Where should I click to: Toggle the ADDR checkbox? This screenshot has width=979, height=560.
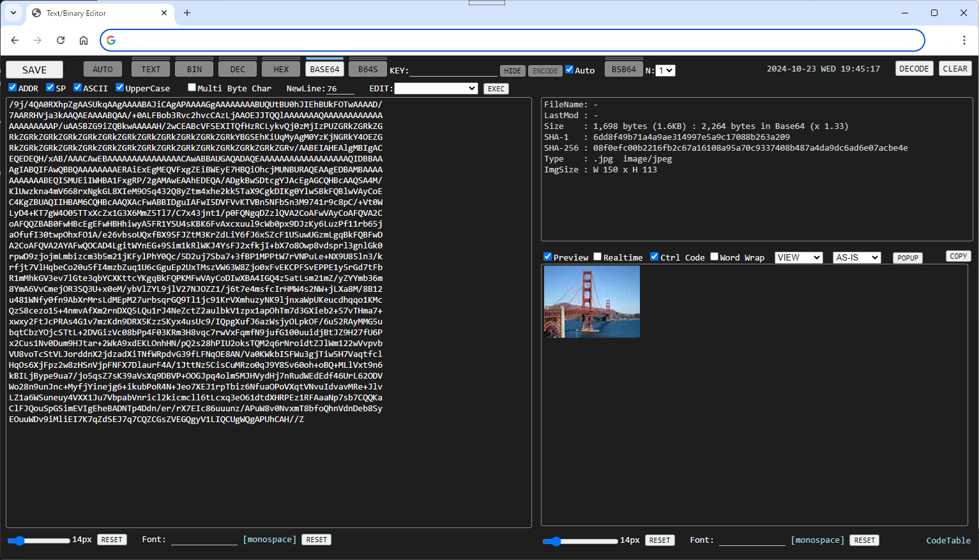12,87
